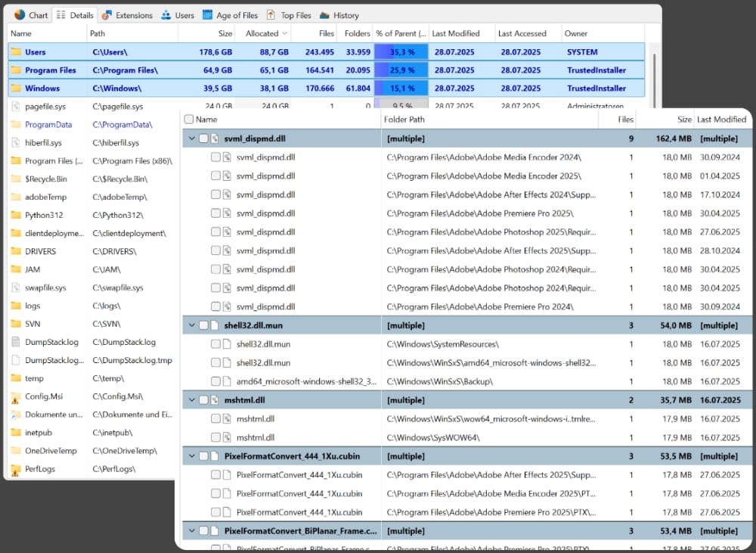The width and height of the screenshot is (756, 553).
Task: Click the swapfile.sys file icon
Action: 16,287
